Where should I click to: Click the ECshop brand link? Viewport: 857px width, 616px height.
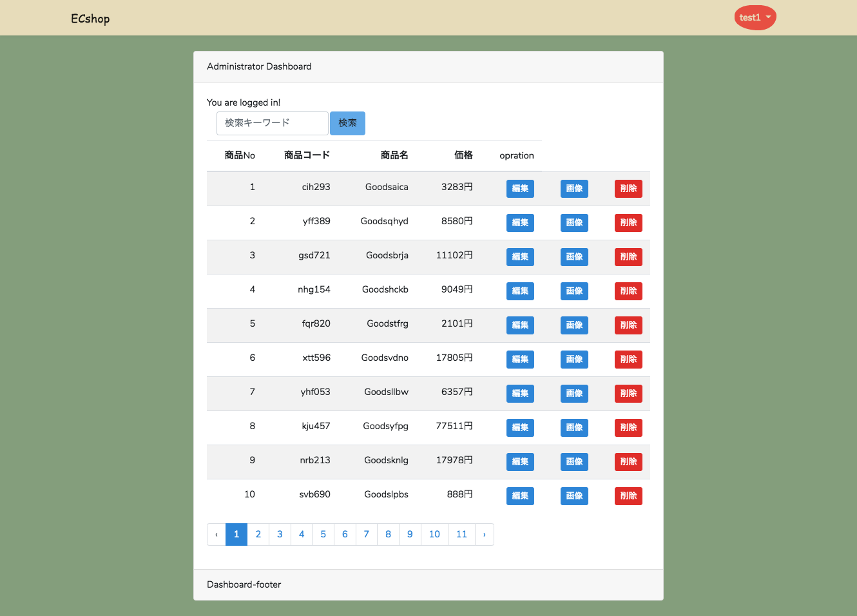click(90, 19)
